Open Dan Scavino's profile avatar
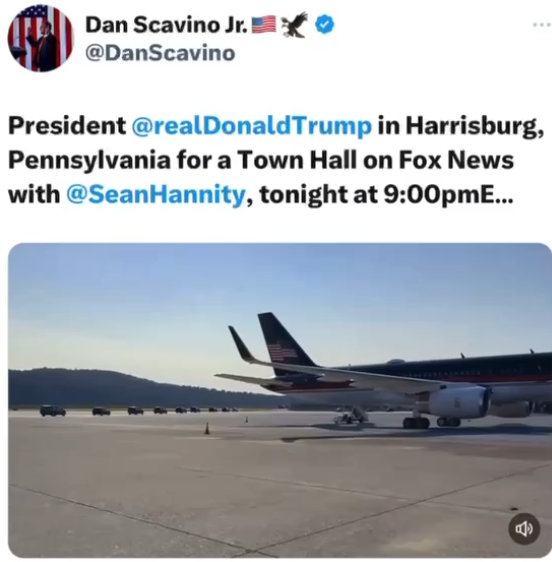The width and height of the screenshot is (552, 562). (40, 39)
